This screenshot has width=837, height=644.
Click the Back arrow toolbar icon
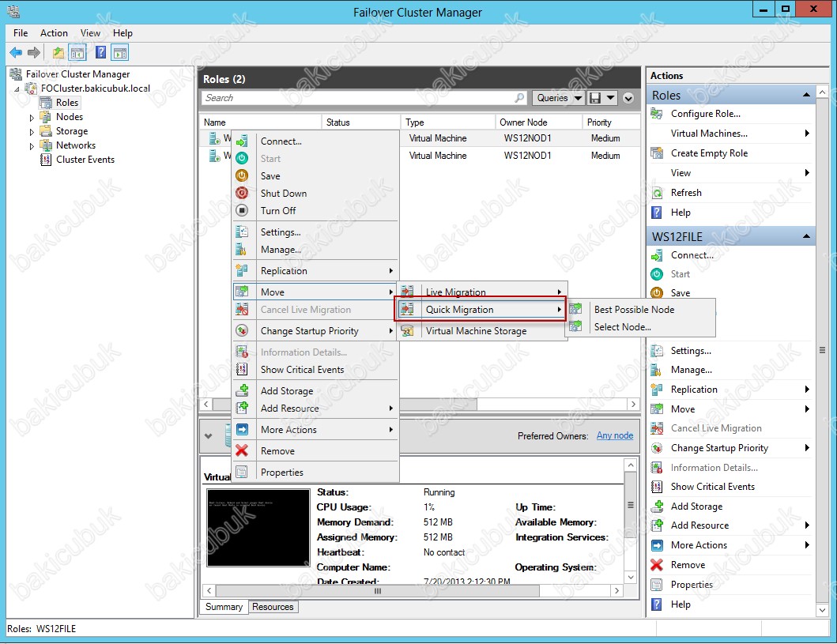[16, 52]
